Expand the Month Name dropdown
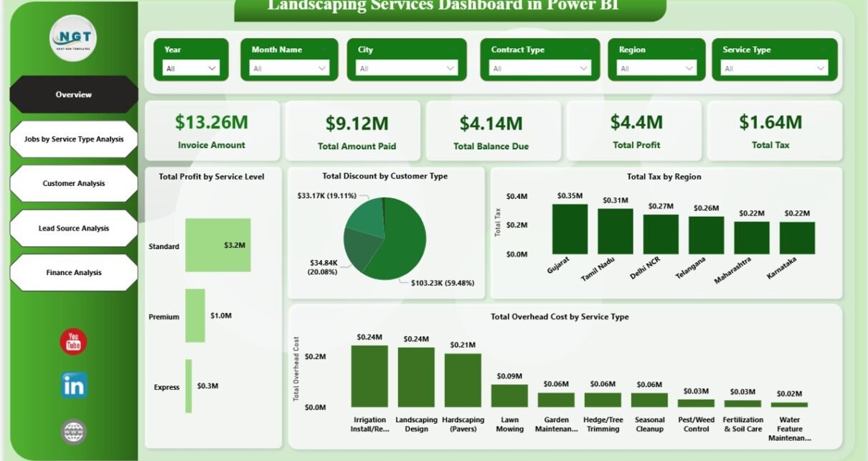Viewport: 868px width, 461px height. (289, 68)
